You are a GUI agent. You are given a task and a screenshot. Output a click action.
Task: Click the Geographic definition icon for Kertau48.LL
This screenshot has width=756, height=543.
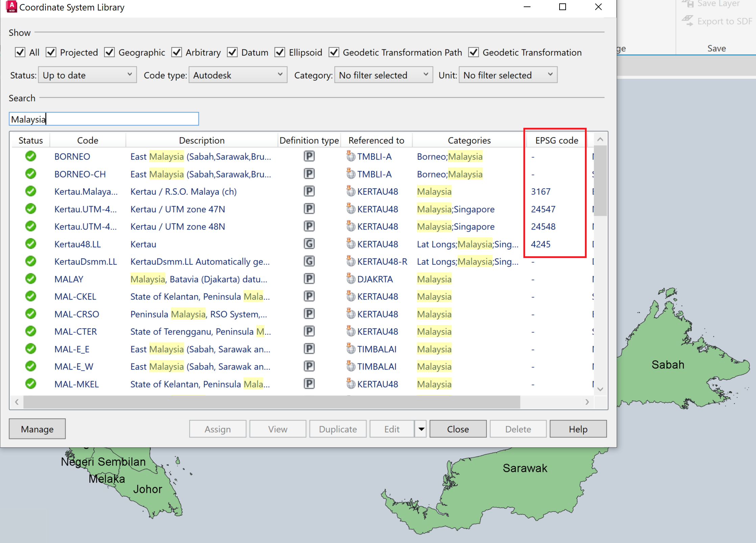[309, 244]
